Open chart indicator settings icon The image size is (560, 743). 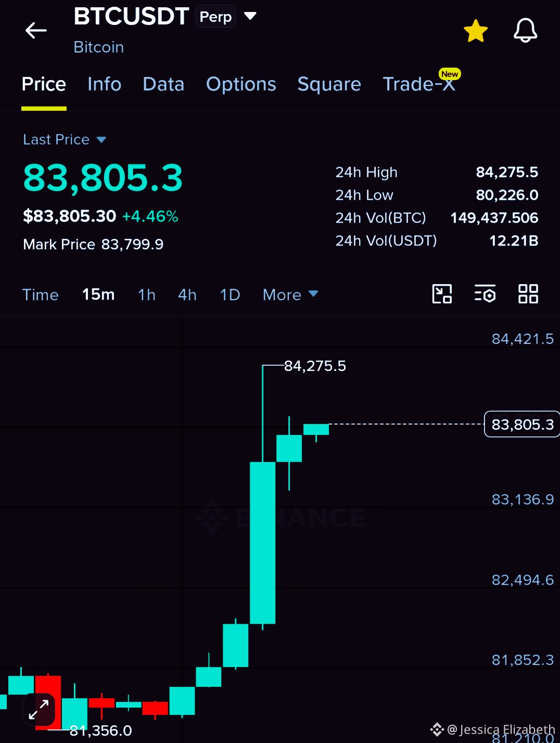485,294
